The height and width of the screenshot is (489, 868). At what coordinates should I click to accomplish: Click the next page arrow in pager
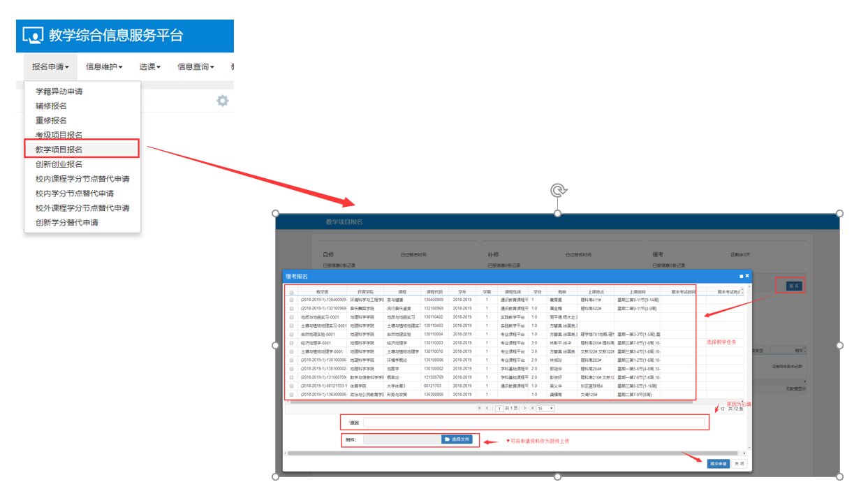coord(524,408)
